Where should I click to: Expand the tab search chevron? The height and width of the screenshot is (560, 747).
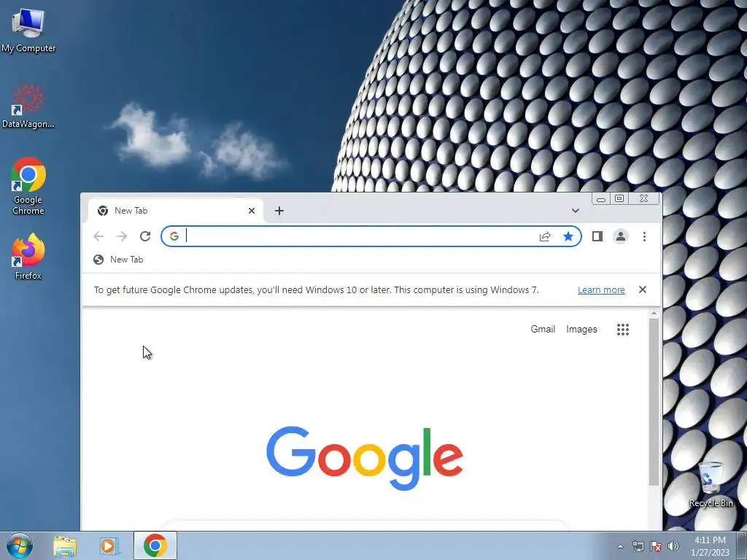[575, 211]
